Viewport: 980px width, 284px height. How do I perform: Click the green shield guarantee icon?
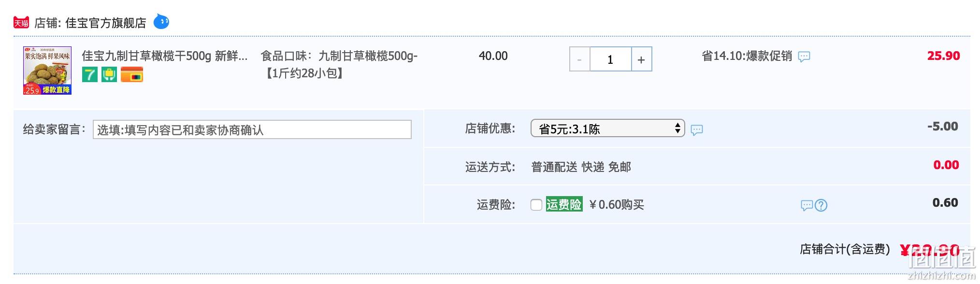point(109,74)
